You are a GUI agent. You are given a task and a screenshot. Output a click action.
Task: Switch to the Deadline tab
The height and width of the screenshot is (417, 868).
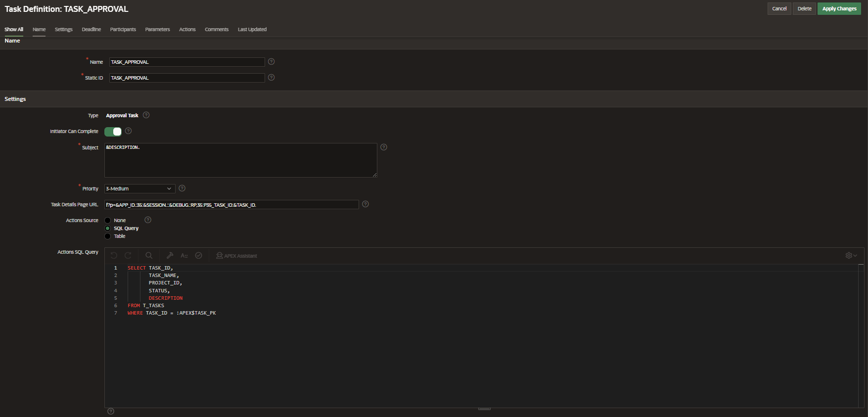(x=91, y=30)
